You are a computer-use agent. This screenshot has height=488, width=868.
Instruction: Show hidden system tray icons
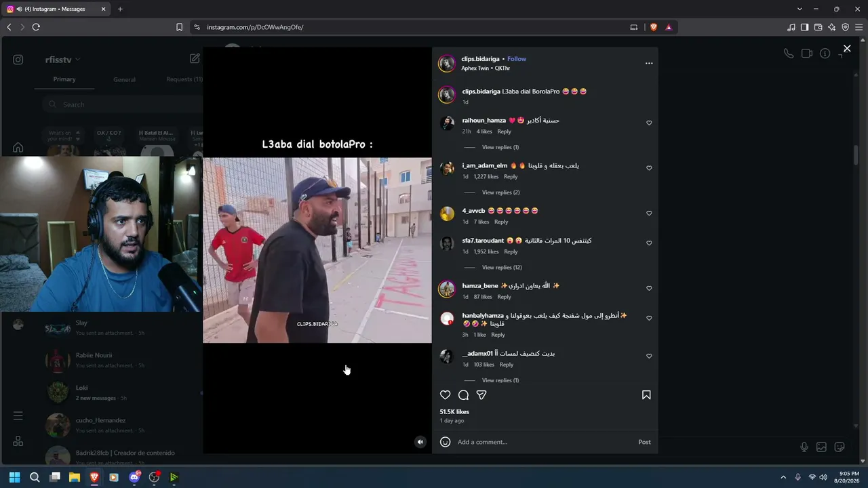(x=783, y=477)
